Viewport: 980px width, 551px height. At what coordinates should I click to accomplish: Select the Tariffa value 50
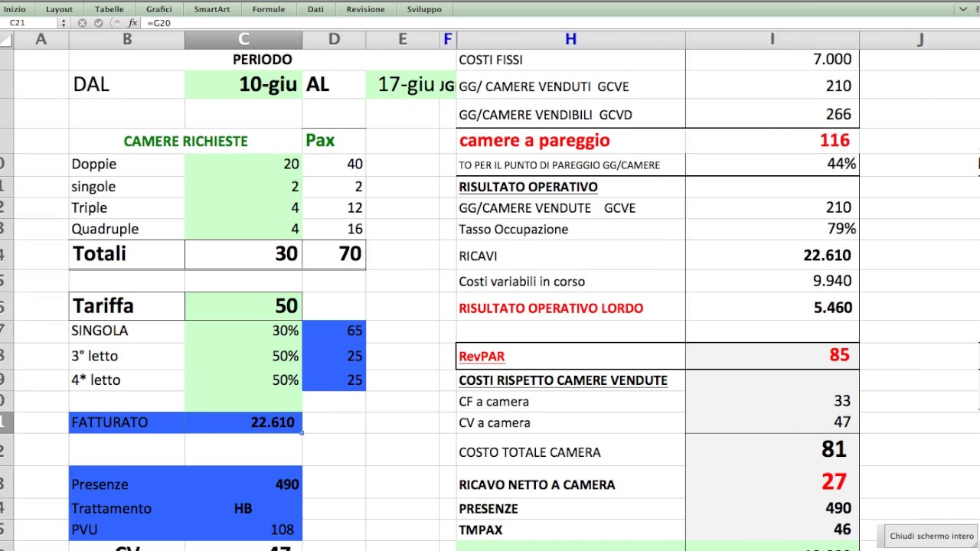(x=243, y=306)
